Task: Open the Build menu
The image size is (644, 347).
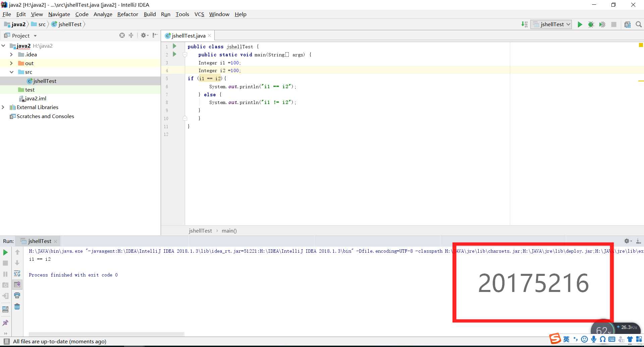Action: click(150, 14)
